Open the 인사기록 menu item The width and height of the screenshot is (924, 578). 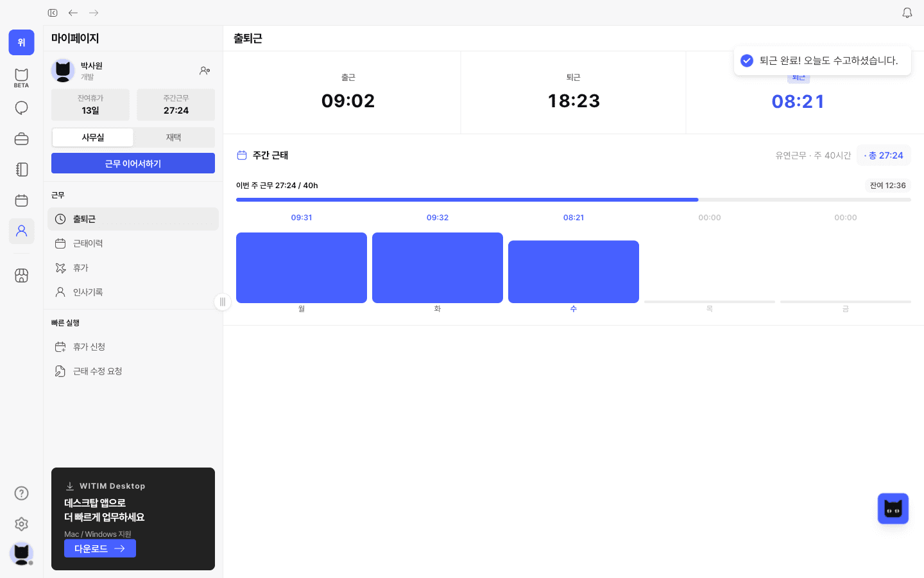point(133,292)
